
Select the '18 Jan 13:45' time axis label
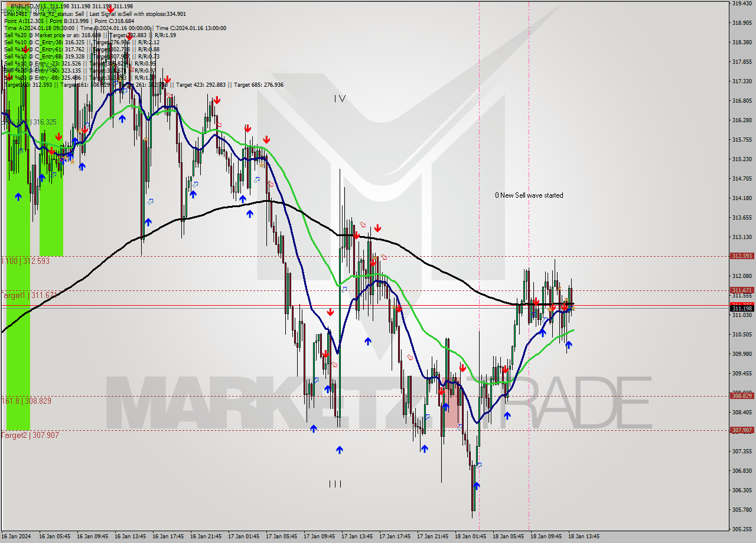pyautogui.click(x=584, y=537)
